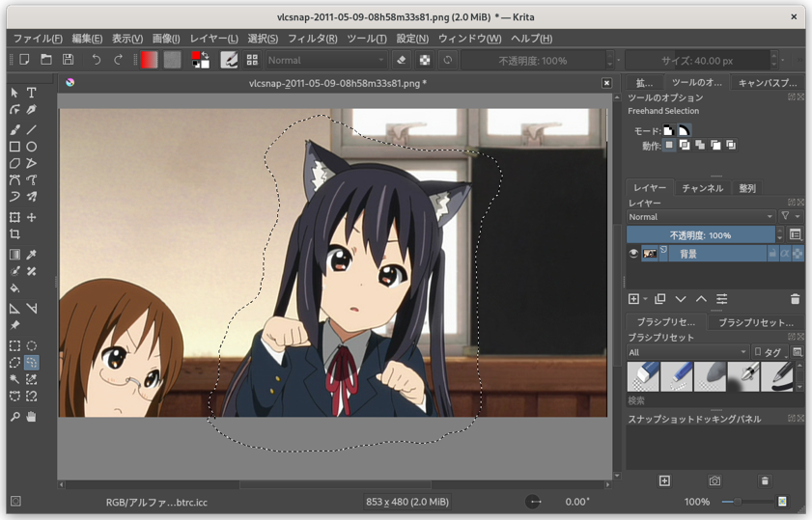Select the Fill bucket tool
Screen dimensions: 812x520
tap(15, 288)
